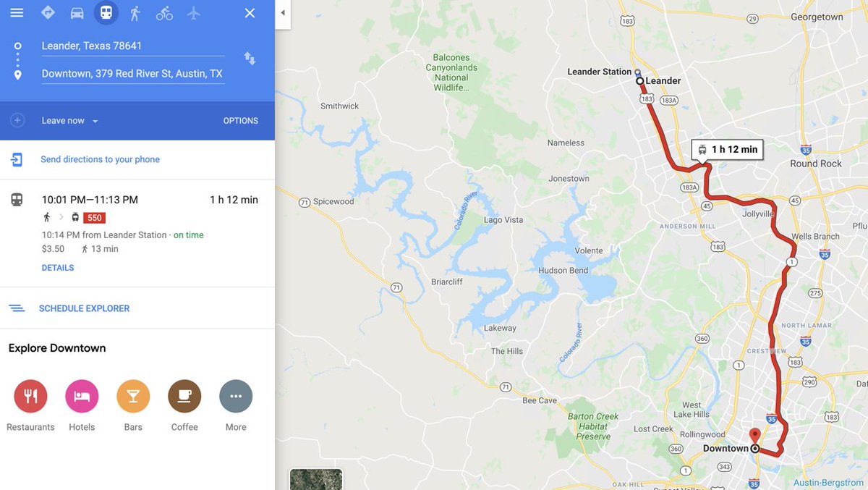The width and height of the screenshot is (868, 490).
Task: Click the More explore button
Action: click(x=236, y=397)
